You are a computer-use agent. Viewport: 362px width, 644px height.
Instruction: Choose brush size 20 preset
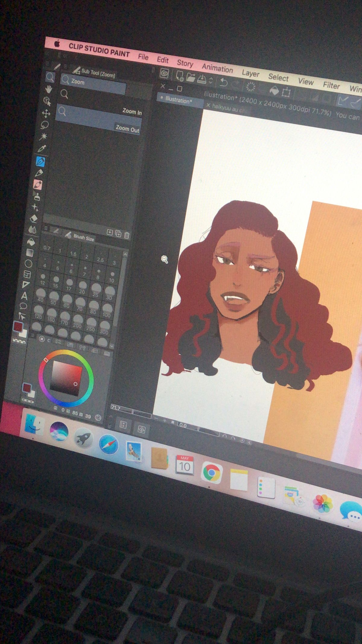82,287
